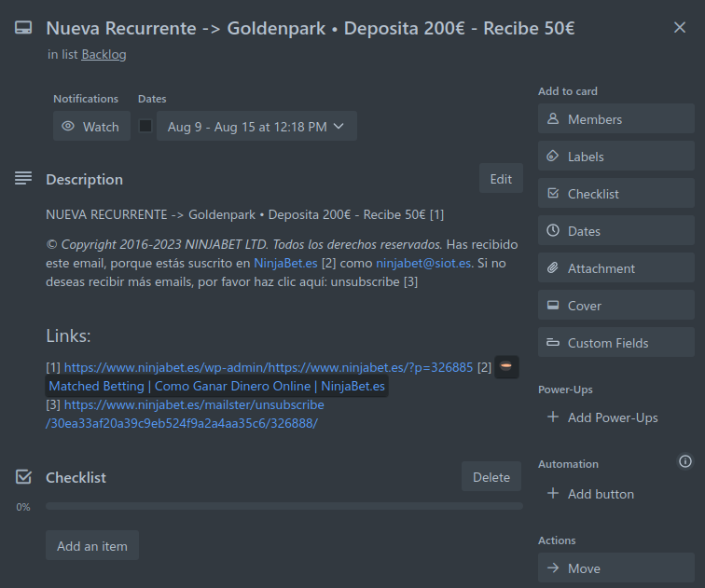The height and width of the screenshot is (588, 705).
Task: Click the Attachment paperclip icon
Action: tap(553, 267)
